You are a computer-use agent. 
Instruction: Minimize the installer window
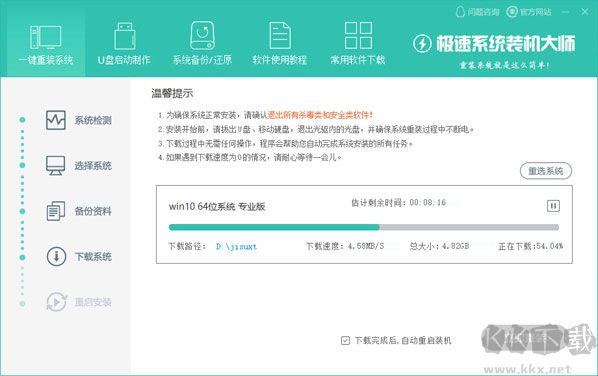566,12
